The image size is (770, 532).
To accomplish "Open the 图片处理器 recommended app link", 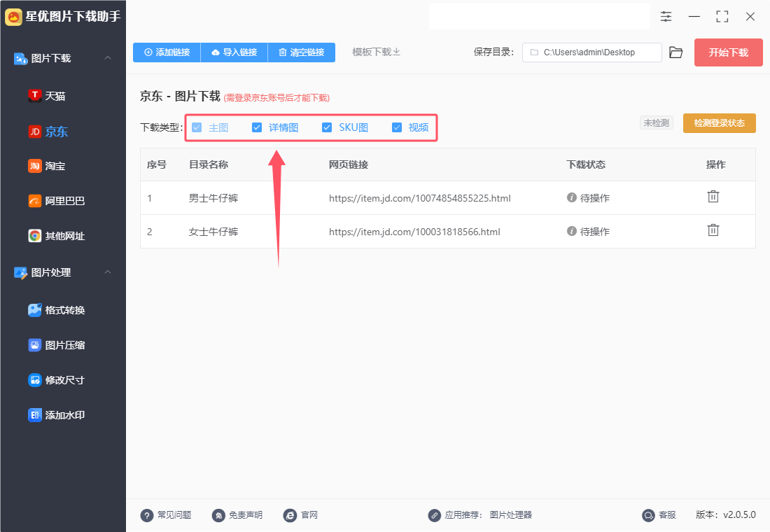I will click(x=511, y=515).
